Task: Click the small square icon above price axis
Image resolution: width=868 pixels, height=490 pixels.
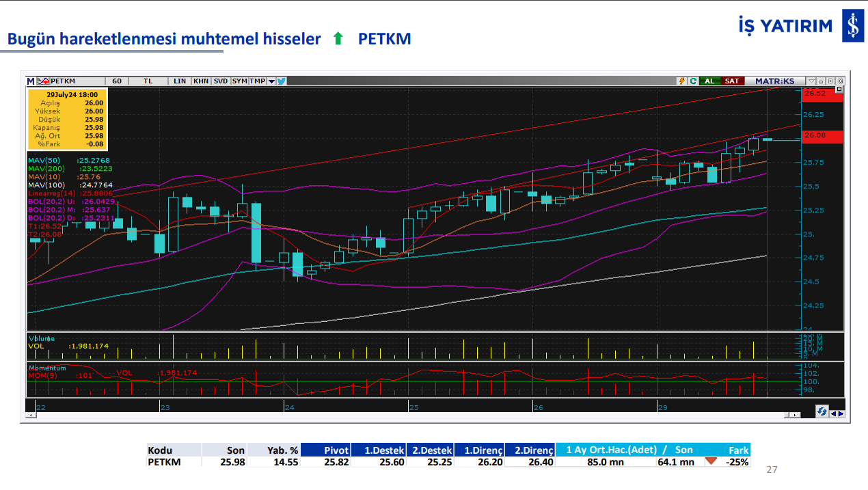Action: (840, 90)
